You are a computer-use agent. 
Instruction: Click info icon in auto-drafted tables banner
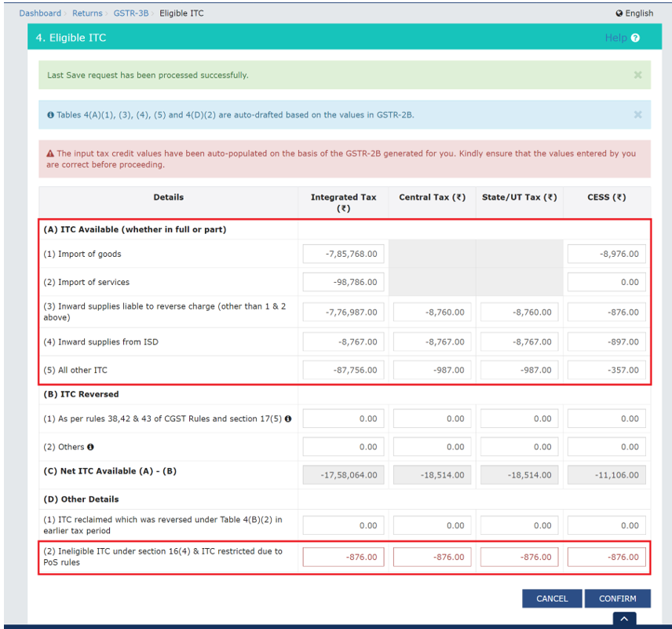[x=51, y=114]
